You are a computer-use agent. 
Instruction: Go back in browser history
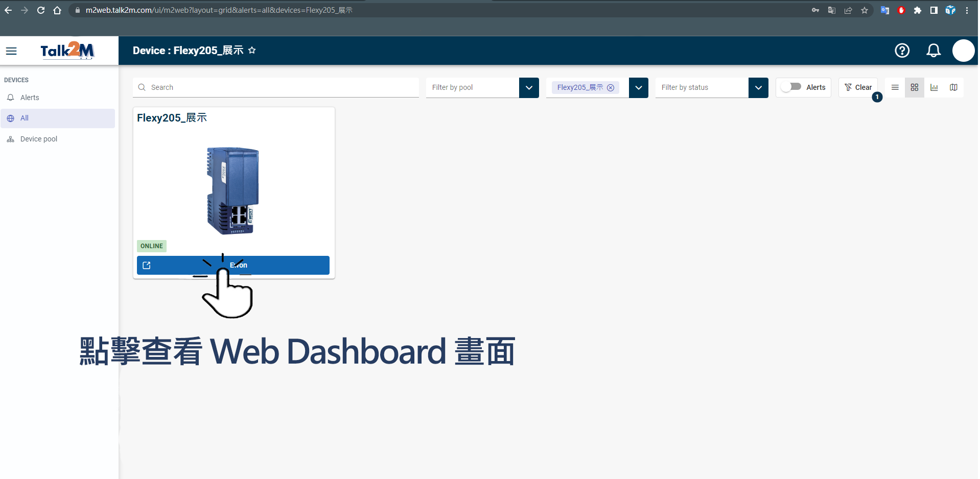[x=8, y=10]
